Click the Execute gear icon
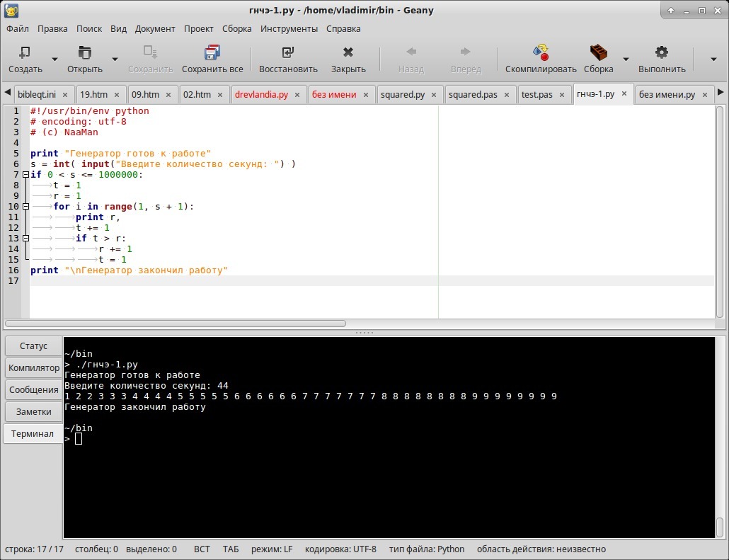The image size is (729, 560). tap(662, 52)
